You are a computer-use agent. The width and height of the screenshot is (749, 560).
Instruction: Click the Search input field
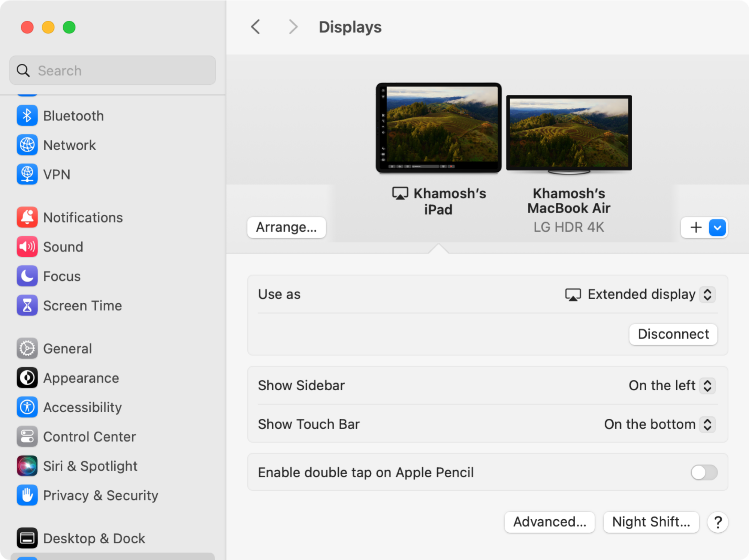(112, 70)
